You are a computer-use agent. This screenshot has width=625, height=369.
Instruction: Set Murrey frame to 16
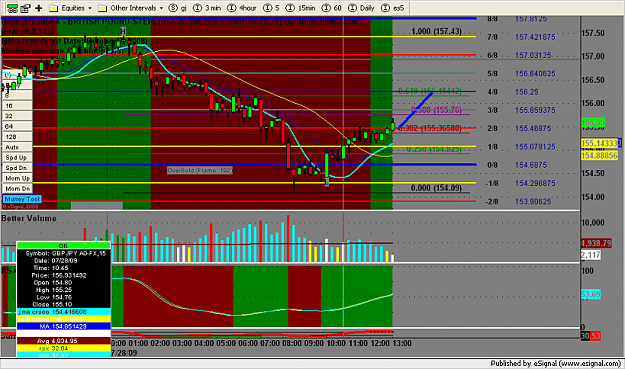[17, 106]
